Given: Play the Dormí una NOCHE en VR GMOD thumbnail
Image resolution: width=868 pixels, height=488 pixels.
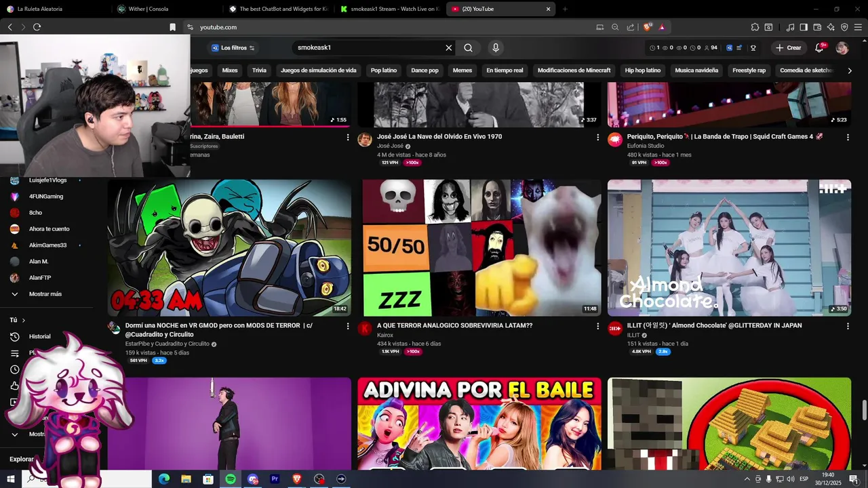Looking at the screenshot, I should (229, 247).
